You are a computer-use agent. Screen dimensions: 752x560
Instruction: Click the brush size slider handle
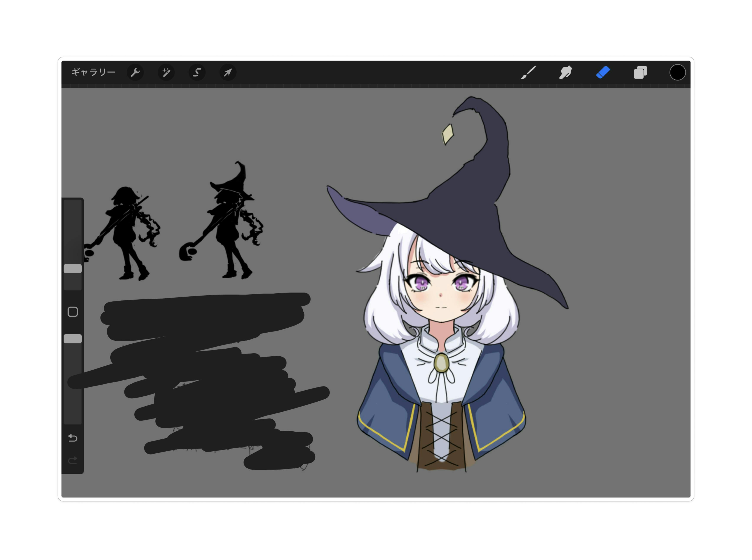73,269
